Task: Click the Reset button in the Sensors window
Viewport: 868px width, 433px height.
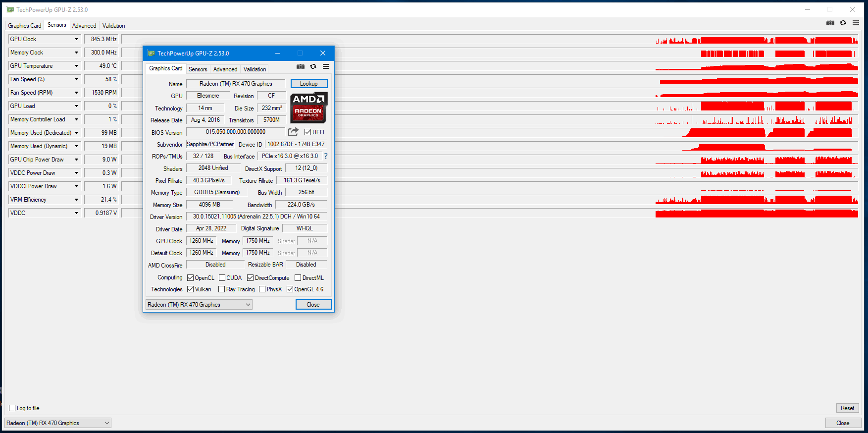Action: tap(847, 408)
